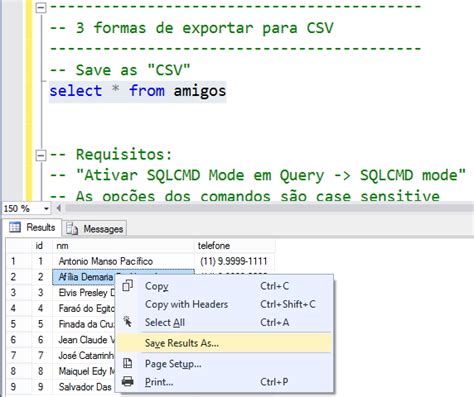Click the Ativar SQLCMD Mode comment line
474x397 pixels.
(x=257, y=175)
